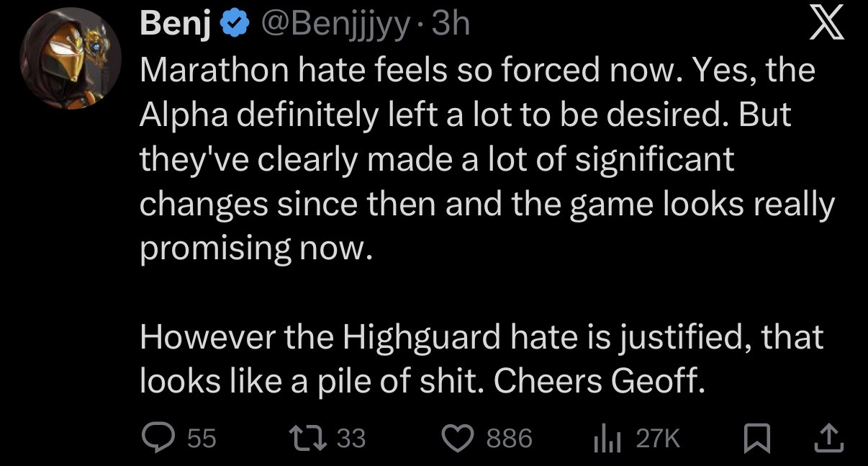Click the line beginning However the Highguard hate
The height and width of the screenshot is (466, 868).
(482, 337)
